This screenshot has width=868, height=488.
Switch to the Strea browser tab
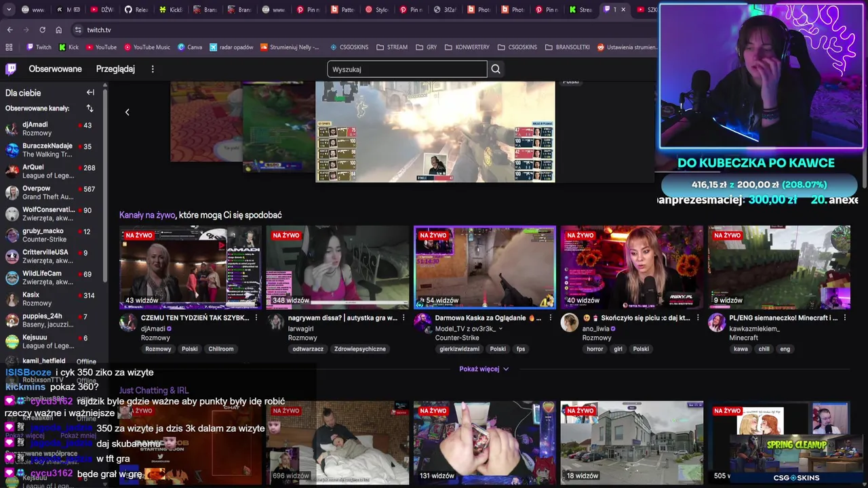point(580,9)
